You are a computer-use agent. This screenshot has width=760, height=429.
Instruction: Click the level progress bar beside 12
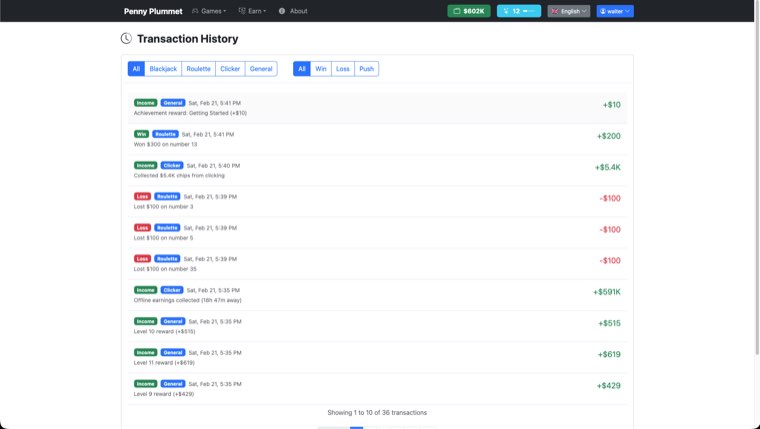[x=529, y=11]
